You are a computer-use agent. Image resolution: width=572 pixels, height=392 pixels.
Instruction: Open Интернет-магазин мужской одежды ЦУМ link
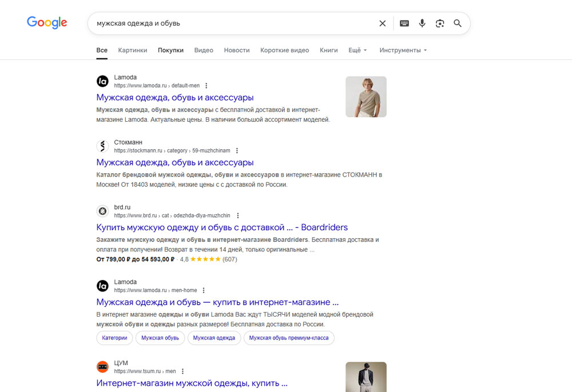(x=192, y=383)
